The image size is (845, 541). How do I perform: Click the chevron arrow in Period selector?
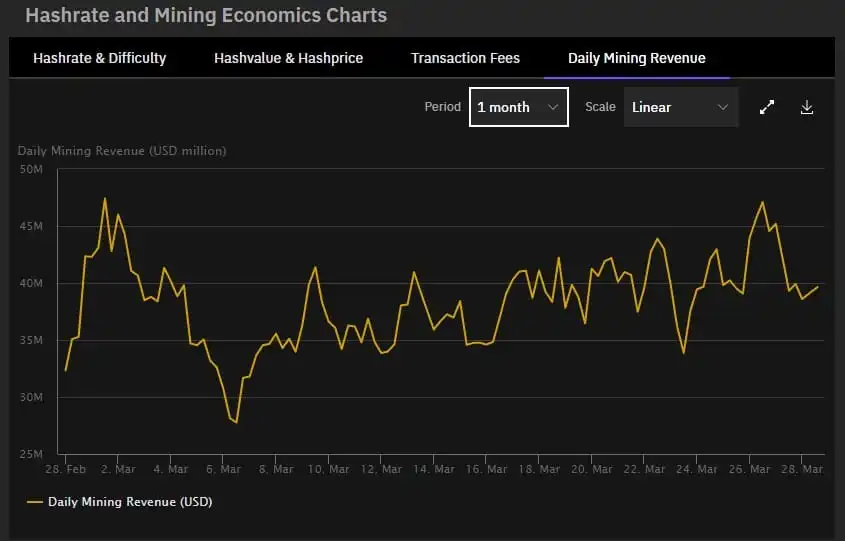click(553, 107)
